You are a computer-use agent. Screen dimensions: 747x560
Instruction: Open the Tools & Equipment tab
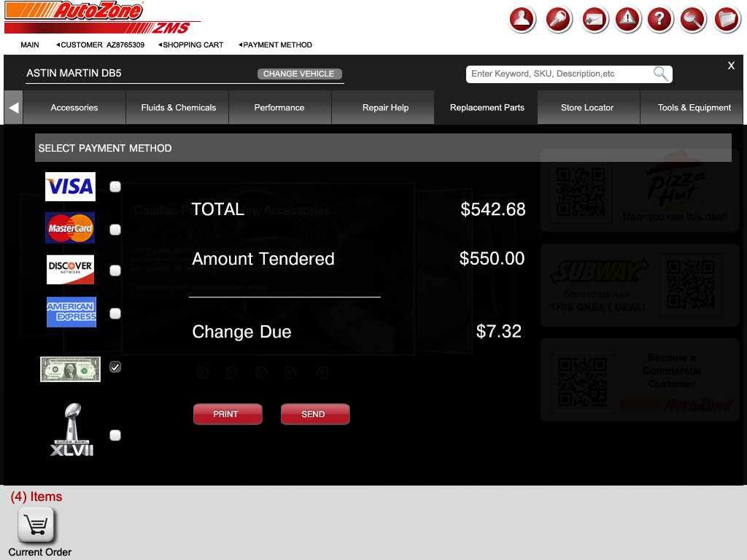pyautogui.click(x=694, y=108)
